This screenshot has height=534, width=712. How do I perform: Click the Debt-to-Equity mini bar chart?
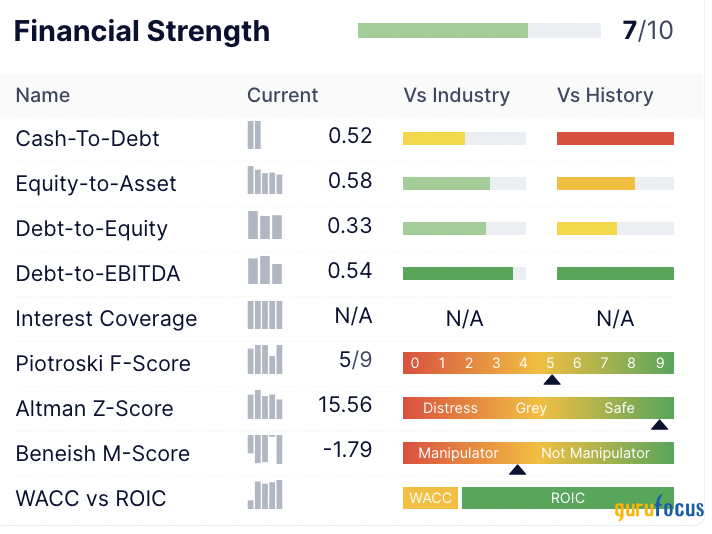tap(265, 226)
